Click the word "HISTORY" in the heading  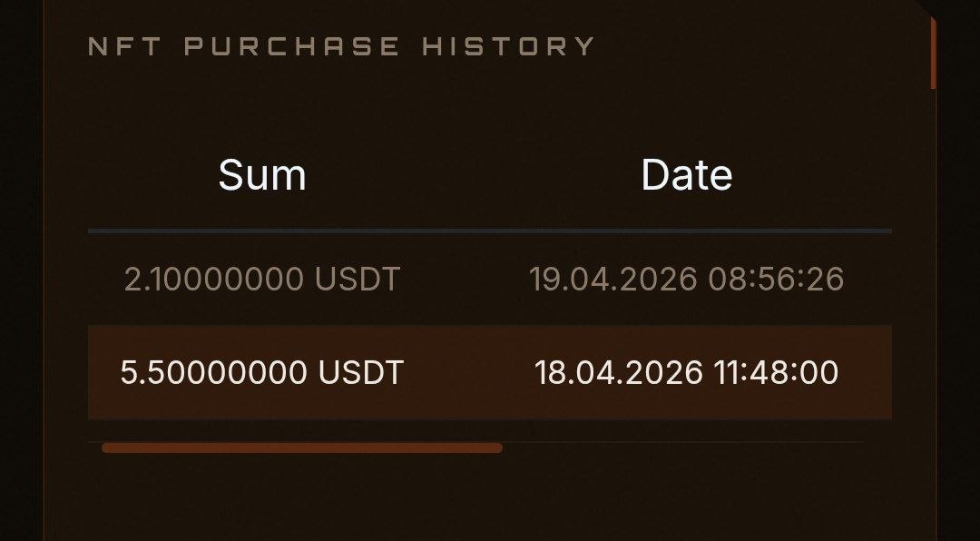click(x=508, y=46)
